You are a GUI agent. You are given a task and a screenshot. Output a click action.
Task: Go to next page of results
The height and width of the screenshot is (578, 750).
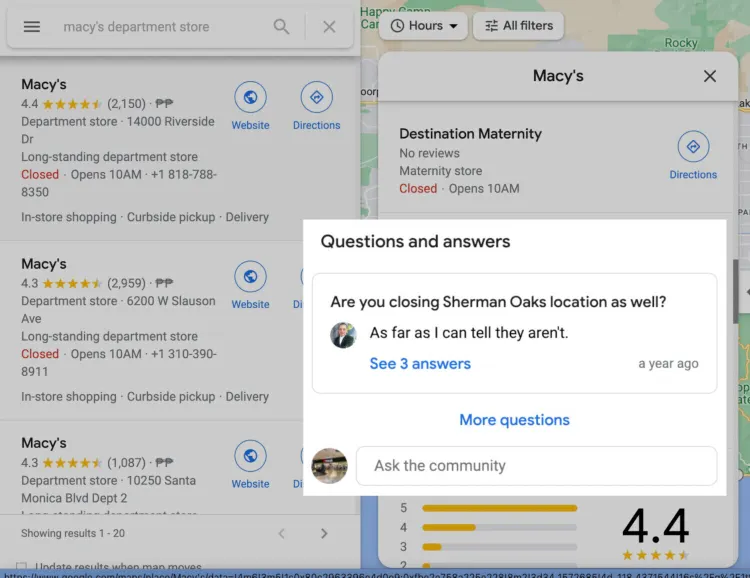click(x=324, y=534)
